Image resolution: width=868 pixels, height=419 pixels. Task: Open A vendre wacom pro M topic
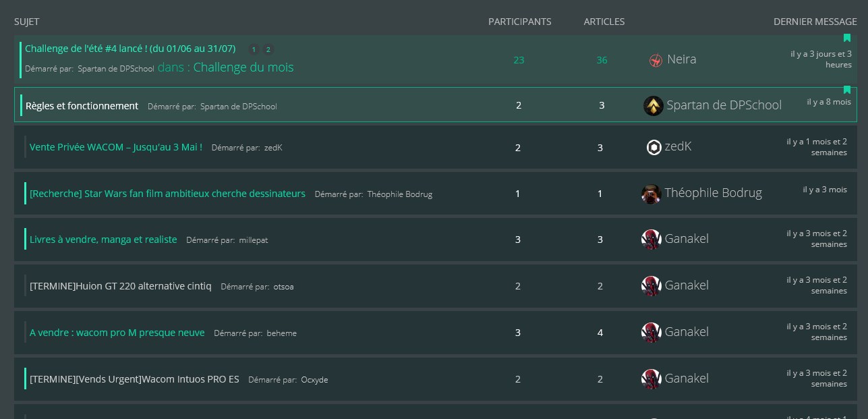point(117,333)
